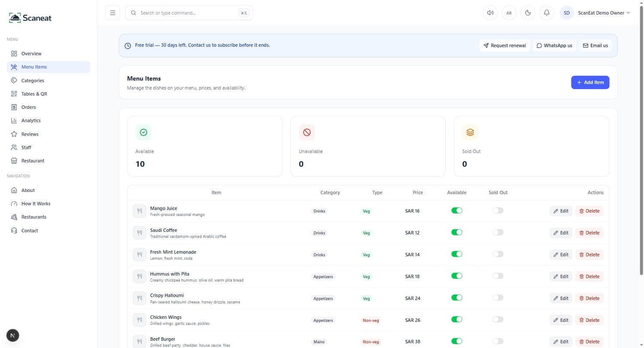Click the Email us button
The width and height of the screenshot is (644, 348).
point(596,45)
